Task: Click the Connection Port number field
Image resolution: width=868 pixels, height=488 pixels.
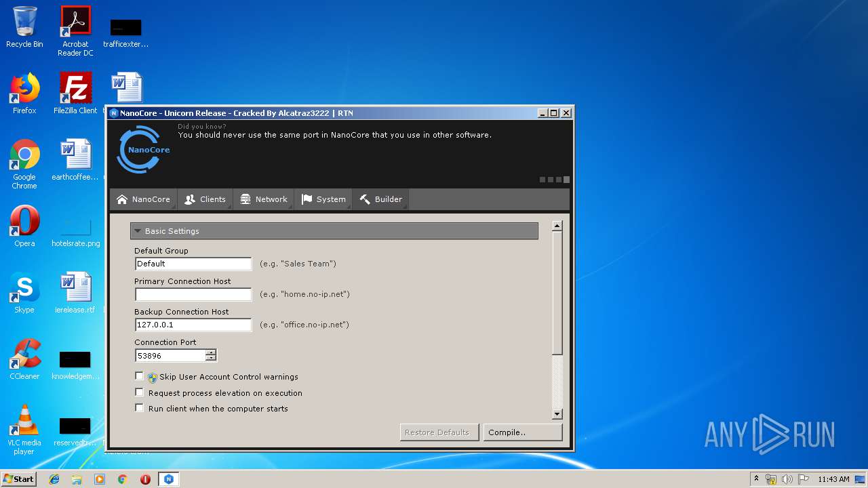Action: tap(170, 355)
